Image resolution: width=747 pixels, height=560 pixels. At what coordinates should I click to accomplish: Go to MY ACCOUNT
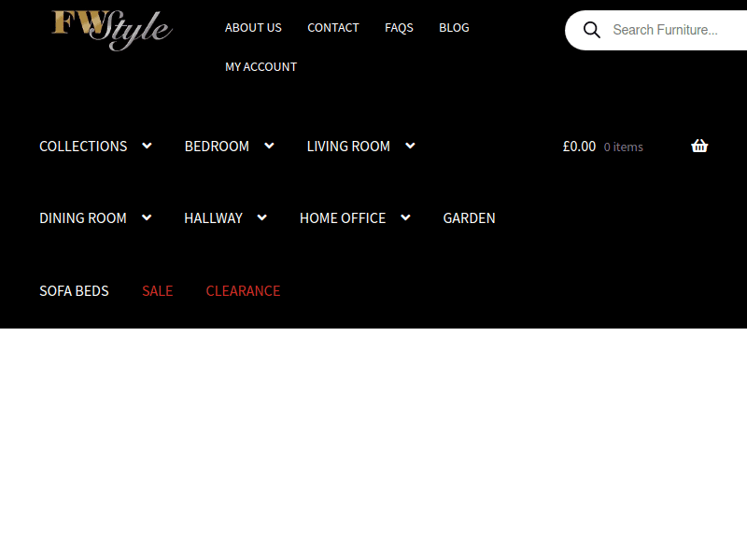[261, 66]
